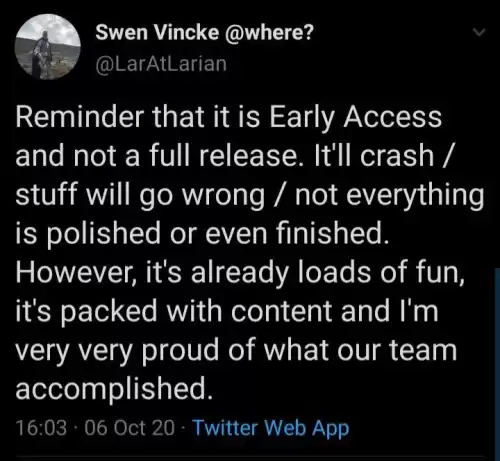Open the tweet options chevron menu
Viewport: 500px width, 461px height.
[480, 32]
